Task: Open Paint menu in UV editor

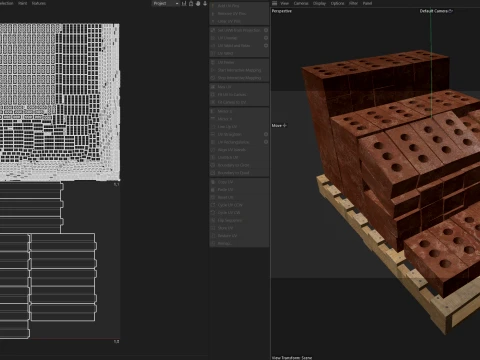Action: [x=23, y=3]
